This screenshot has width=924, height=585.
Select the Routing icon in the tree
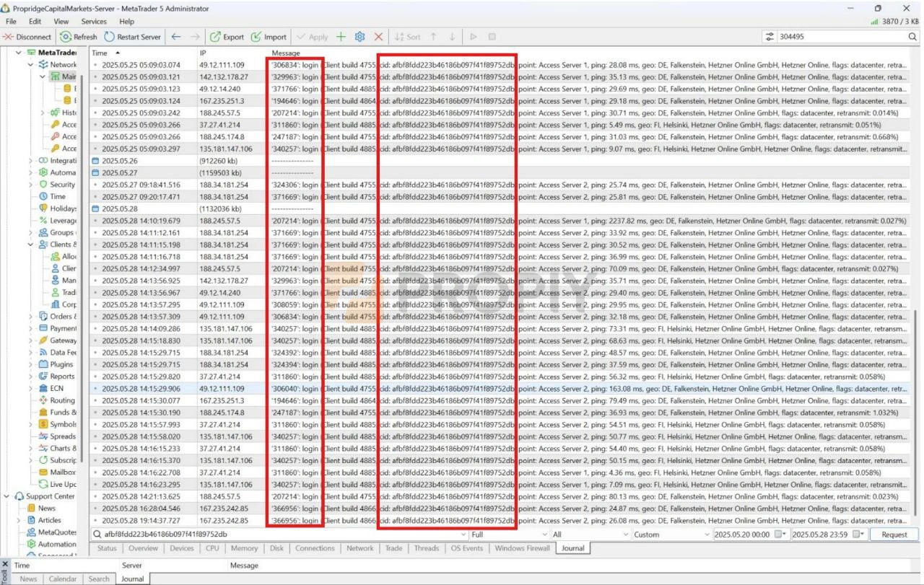pos(43,400)
